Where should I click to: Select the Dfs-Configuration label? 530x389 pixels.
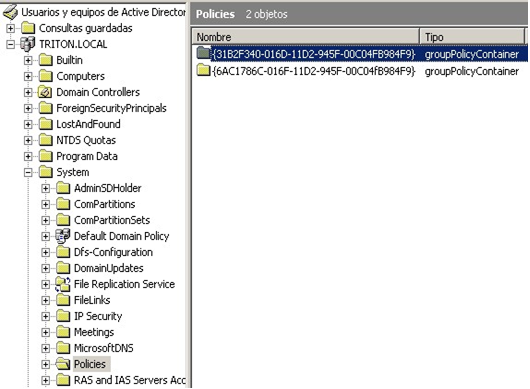coord(113,252)
